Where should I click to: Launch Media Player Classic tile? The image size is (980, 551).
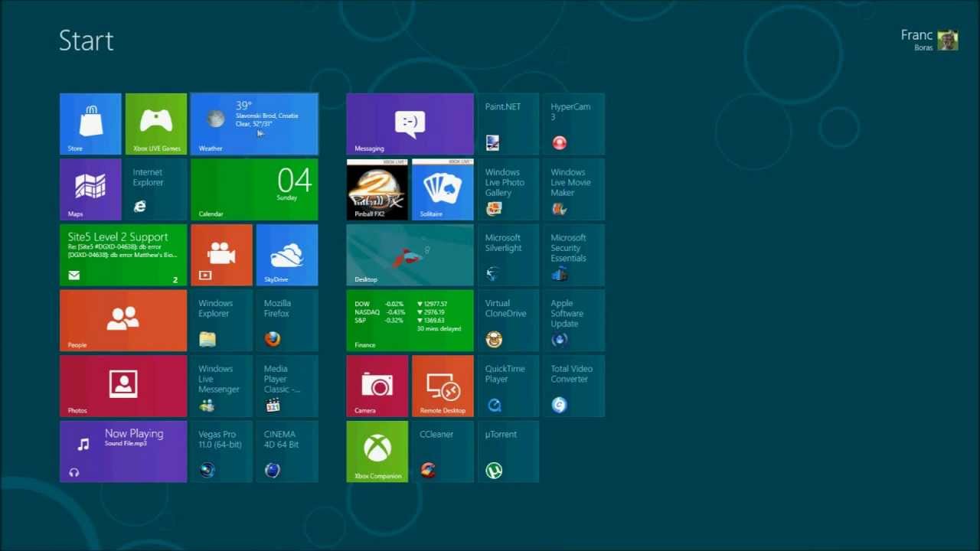[287, 386]
